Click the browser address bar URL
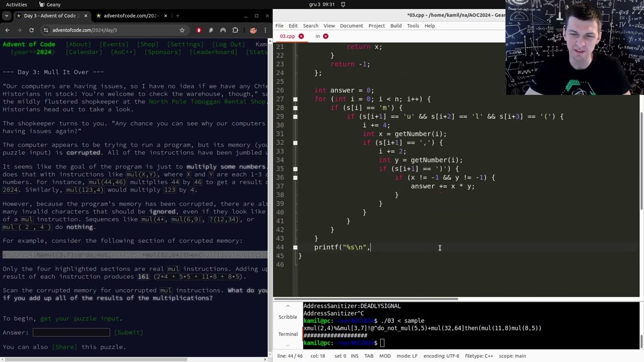The height and width of the screenshot is (362, 644). click(85, 30)
